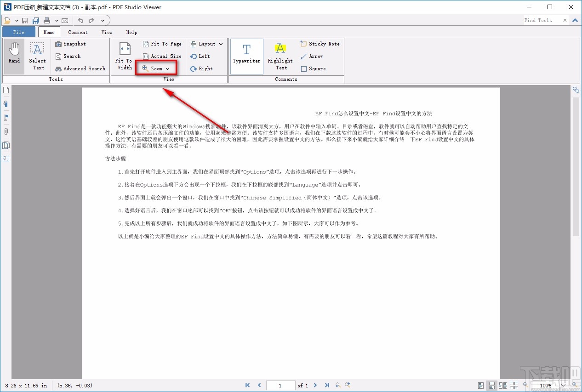Screen dimensions: 582x392
Task: Open dropdown arrow next to Open file icon
Action: point(17,20)
